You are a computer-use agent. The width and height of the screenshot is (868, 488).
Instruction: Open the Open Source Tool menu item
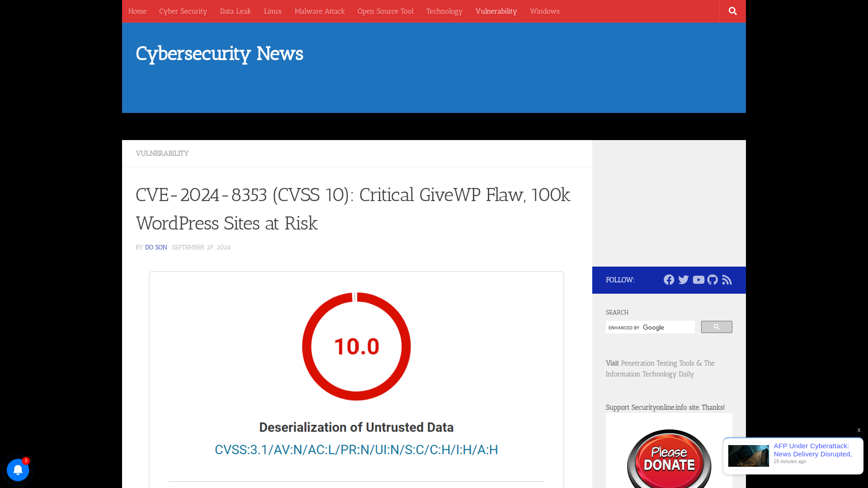(385, 11)
